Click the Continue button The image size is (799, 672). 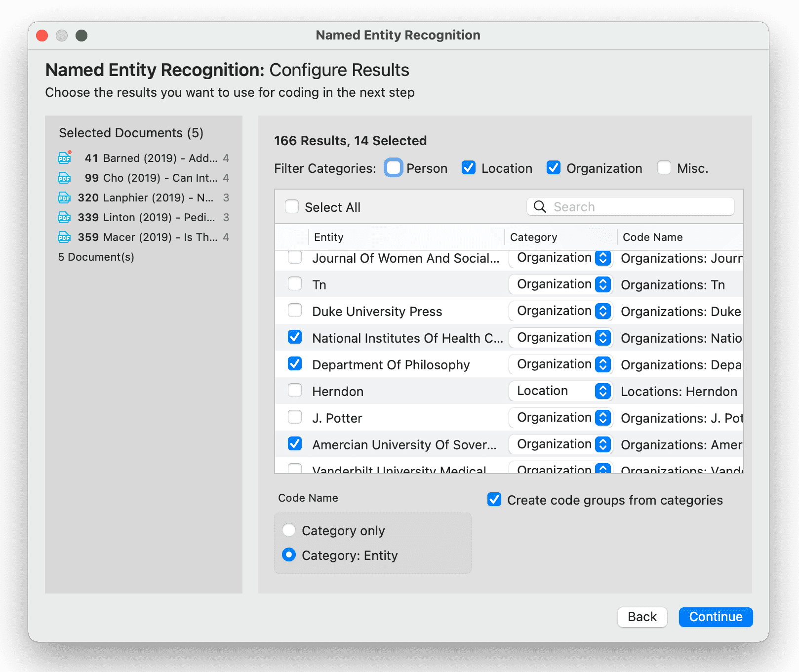(x=716, y=617)
